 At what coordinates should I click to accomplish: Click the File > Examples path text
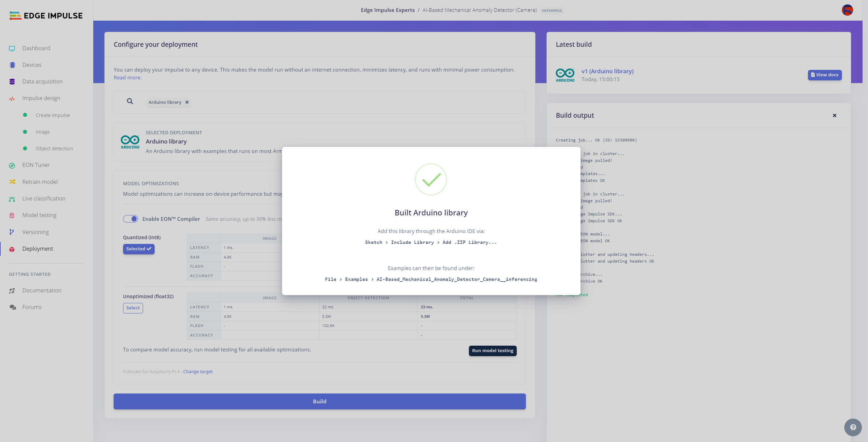click(431, 279)
